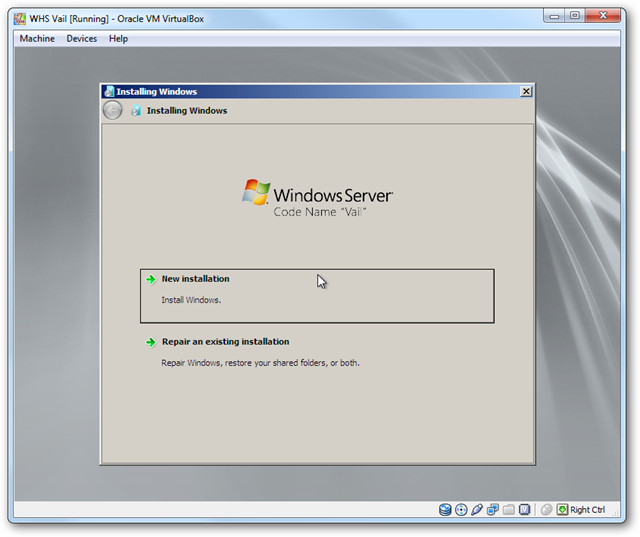Image resolution: width=640 pixels, height=537 pixels.
Task: Click the "Repair Windows, restore your shared folders" text
Action: click(260, 363)
